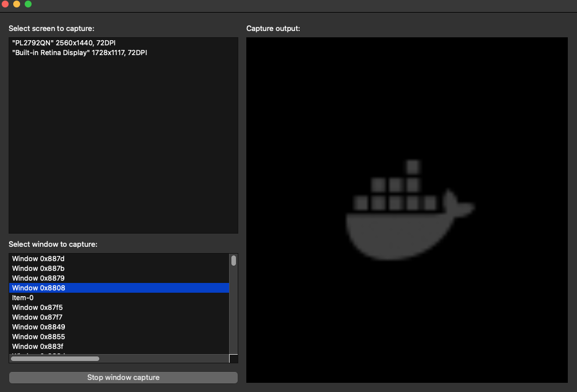
Task: Click the window list horizontal scrollbar thumb
Action: pyautogui.click(x=55, y=359)
